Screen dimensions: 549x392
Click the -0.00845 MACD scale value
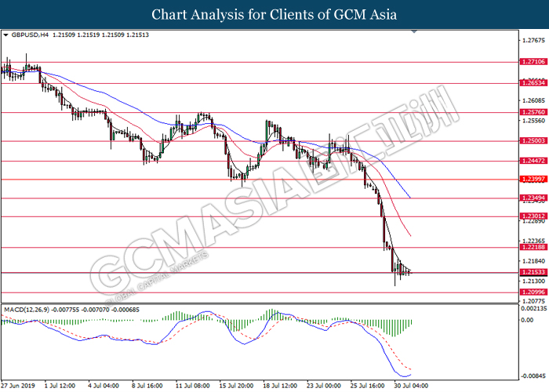coord(533,376)
